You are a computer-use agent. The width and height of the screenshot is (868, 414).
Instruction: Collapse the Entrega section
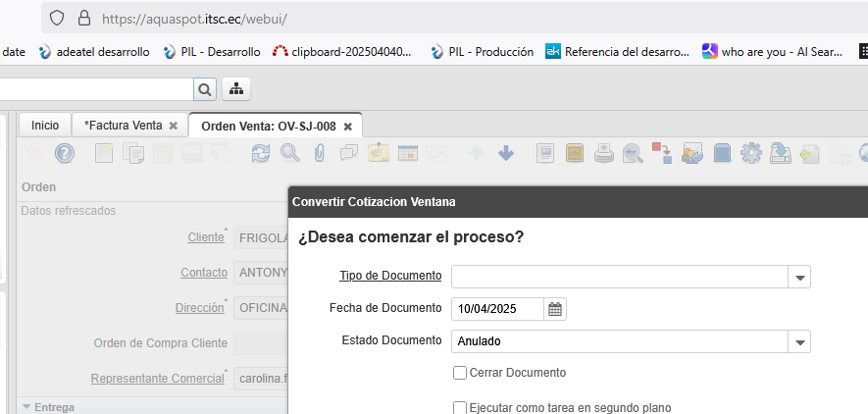coord(26,406)
